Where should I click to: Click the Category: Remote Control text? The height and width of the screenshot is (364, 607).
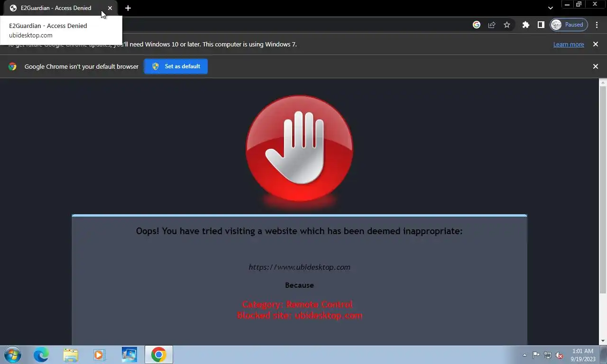pos(297,304)
